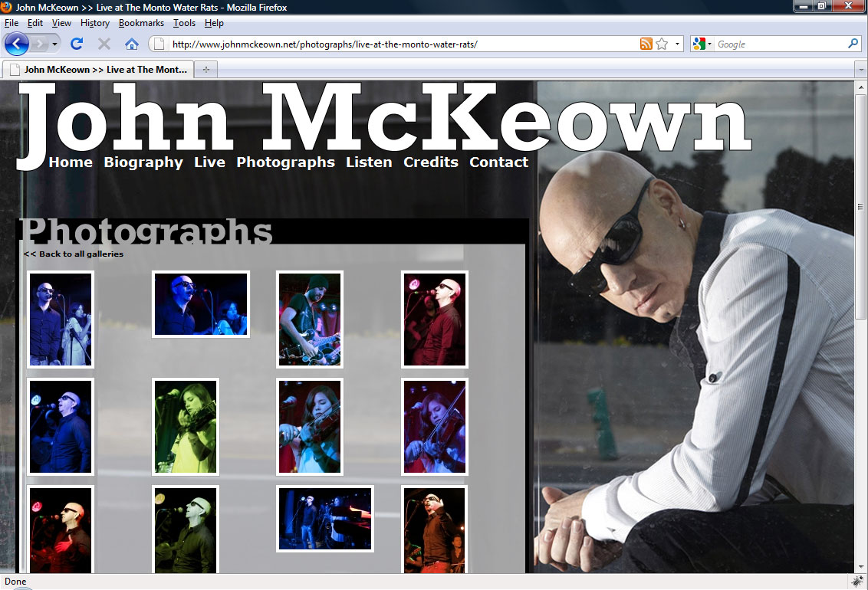Open the recent pages history dropdown arrow
The image size is (868, 590).
click(54, 44)
